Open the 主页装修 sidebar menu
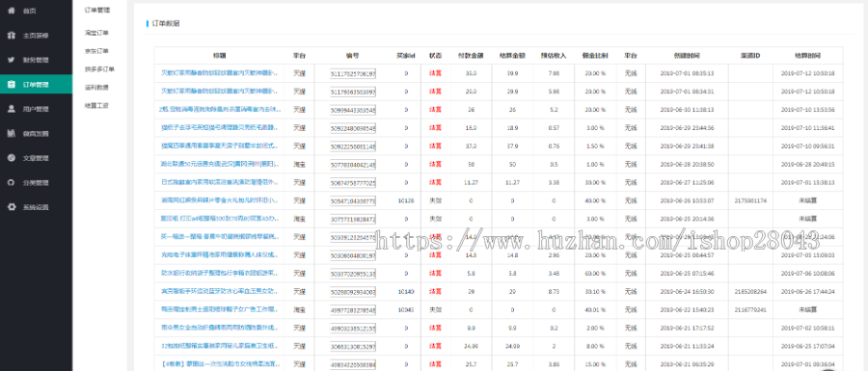The width and height of the screenshot is (868, 371). [x=36, y=36]
